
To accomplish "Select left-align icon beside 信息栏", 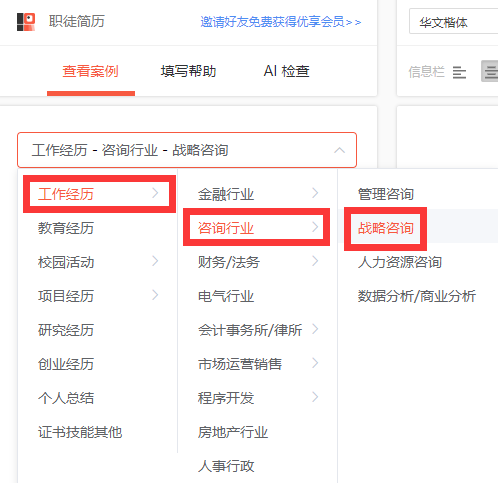I will (x=459, y=72).
